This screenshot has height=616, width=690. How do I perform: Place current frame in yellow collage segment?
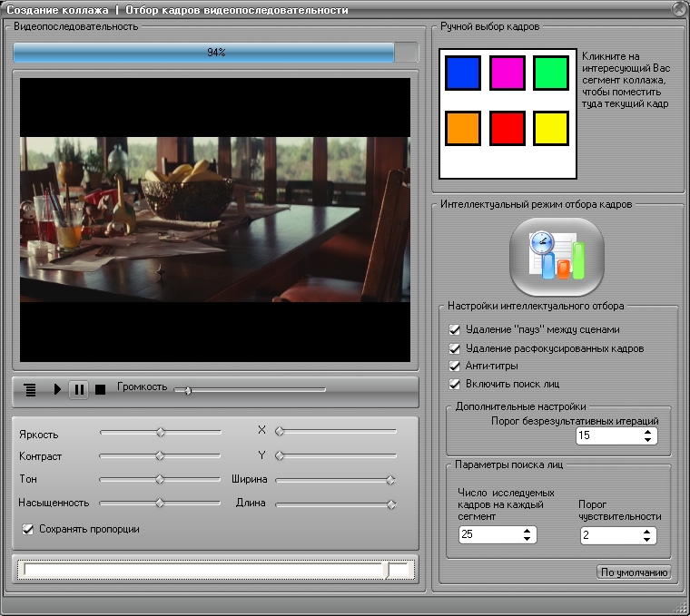pyautogui.click(x=551, y=128)
